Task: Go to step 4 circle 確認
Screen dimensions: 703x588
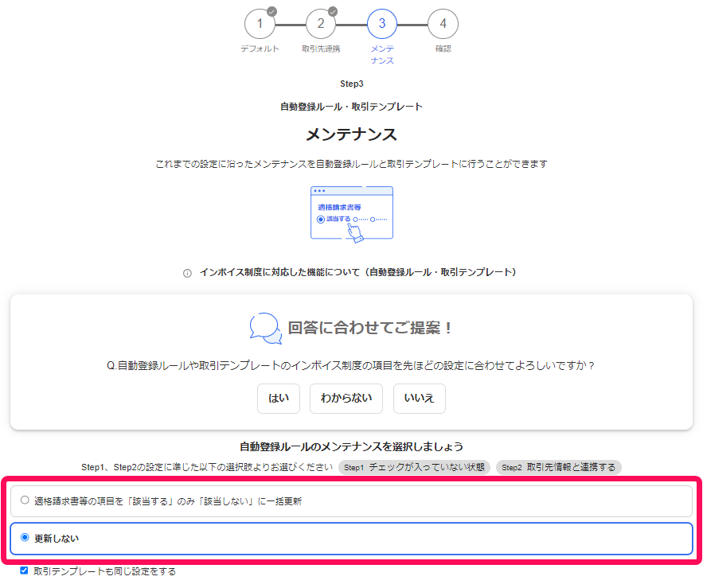Action: [x=443, y=24]
